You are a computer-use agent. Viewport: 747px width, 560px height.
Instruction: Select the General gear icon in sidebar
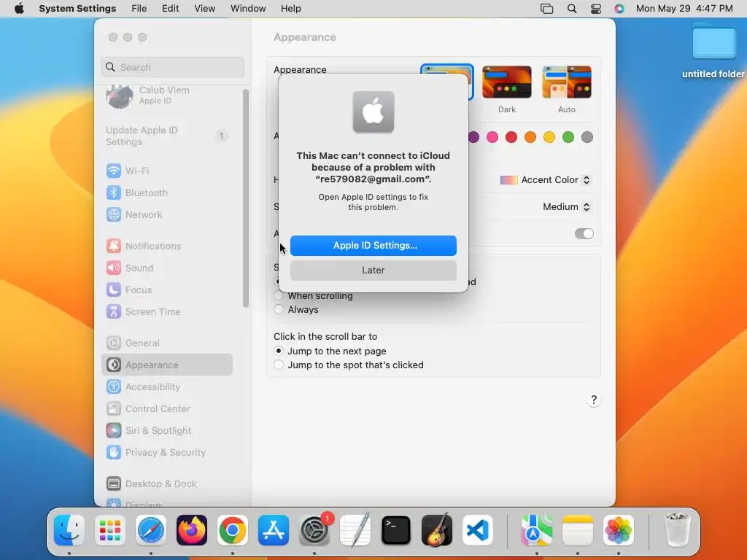pyautogui.click(x=113, y=343)
